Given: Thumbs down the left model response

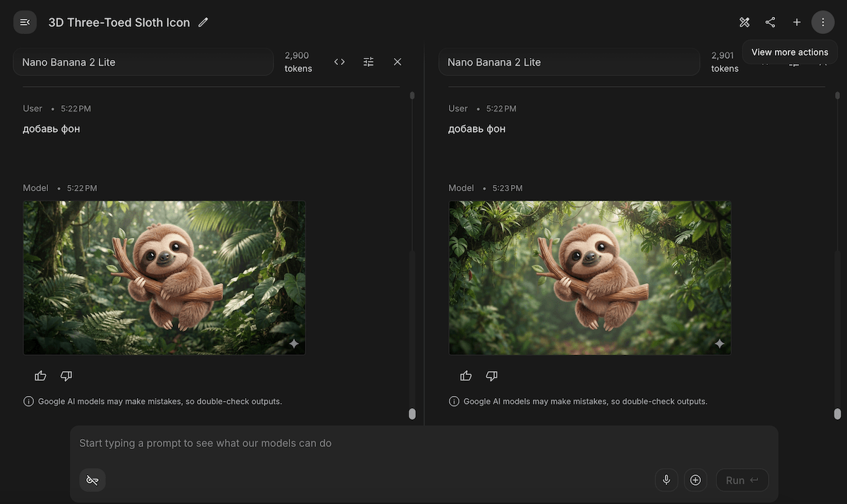Looking at the screenshot, I should pyautogui.click(x=66, y=376).
